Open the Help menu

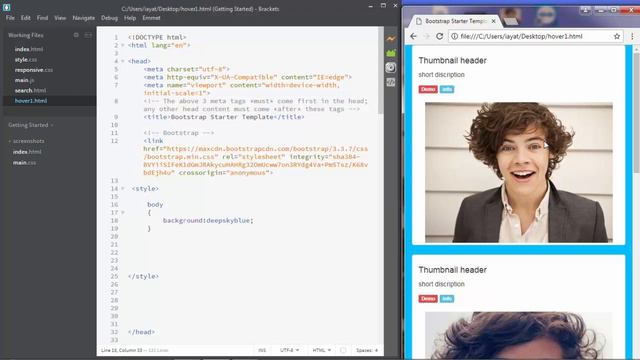[130, 18]
